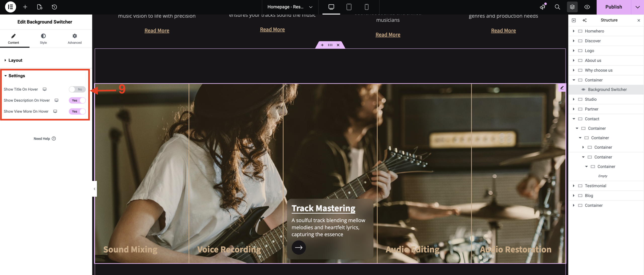
Task: Switch to mobile responsive view
Action: pos(366,7)
